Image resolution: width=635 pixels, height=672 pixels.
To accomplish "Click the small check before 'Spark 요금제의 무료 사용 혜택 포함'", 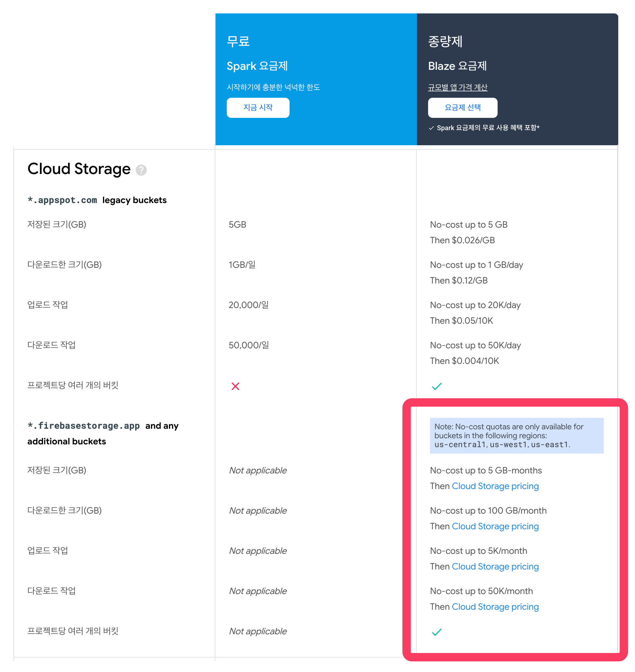I will click(x=431, y=128).
